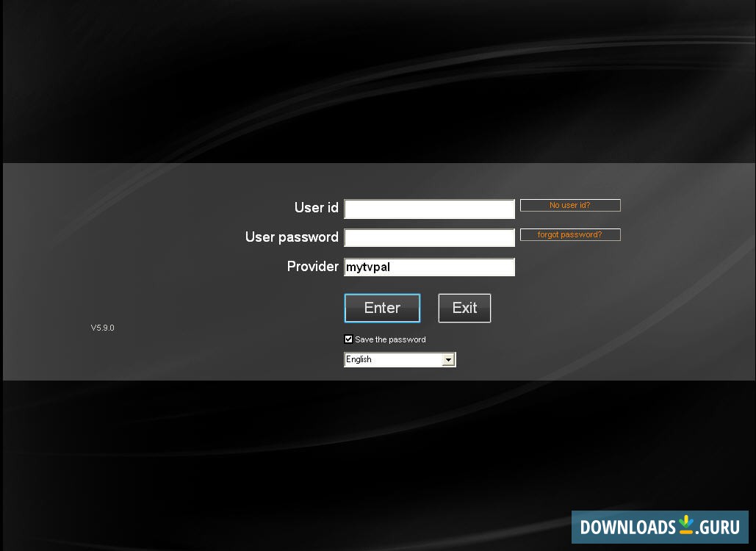756x551 pixels.
Task: Open the "forgot password?" help
Action: pos(570,234)
